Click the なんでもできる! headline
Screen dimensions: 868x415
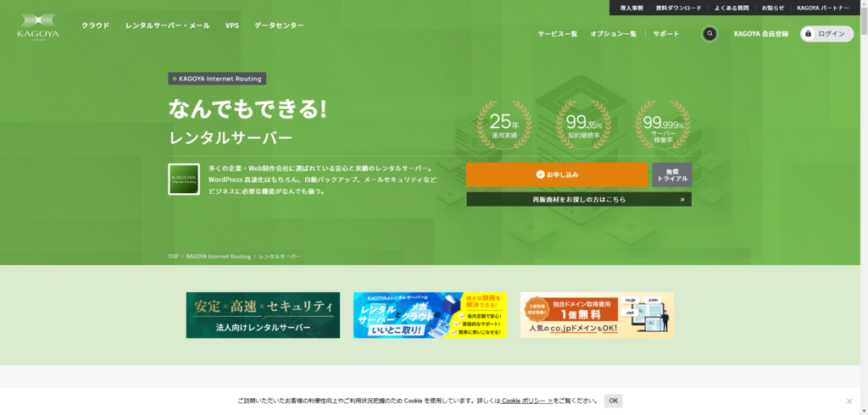click(248, 109)
